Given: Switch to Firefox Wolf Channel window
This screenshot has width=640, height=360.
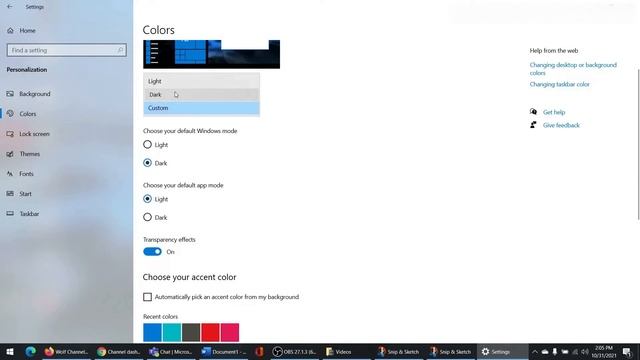Looking at the screenshot, I should [66, 351].
